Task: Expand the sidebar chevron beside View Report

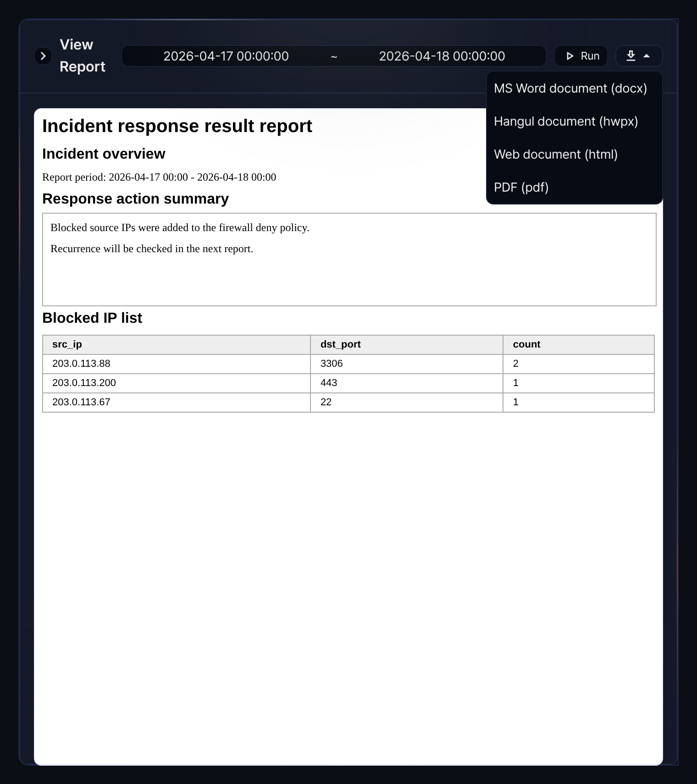Action: click(x=43, y=56)
